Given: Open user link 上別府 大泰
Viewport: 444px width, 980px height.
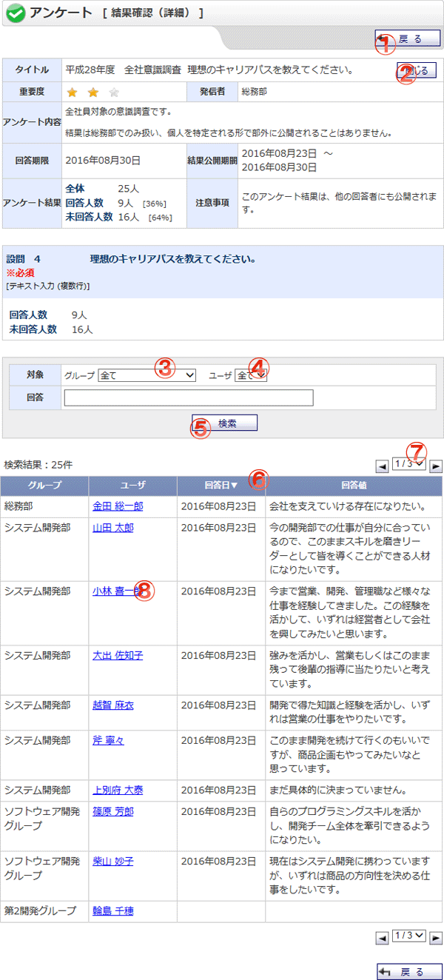Looking at the screenshot, I should [x=118, y=790].
